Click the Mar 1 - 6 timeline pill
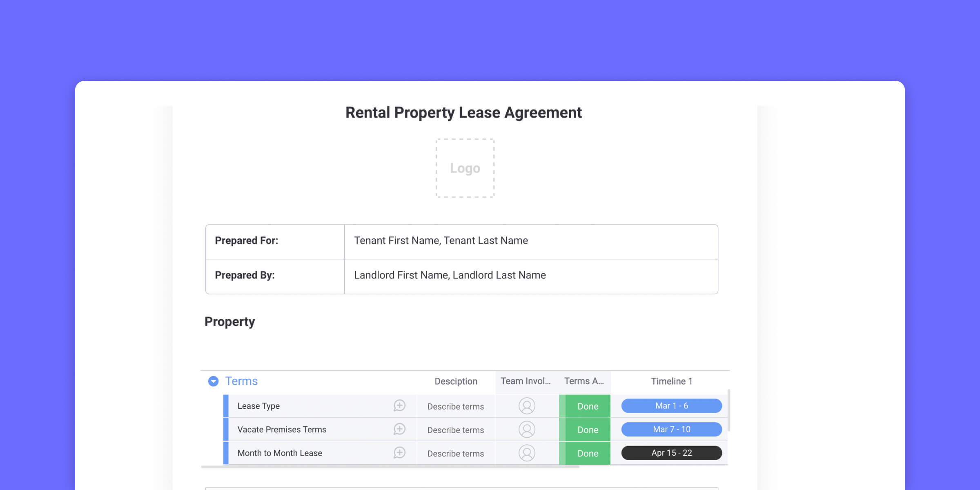Screen dimensions: 980x490 coord(671,406)
